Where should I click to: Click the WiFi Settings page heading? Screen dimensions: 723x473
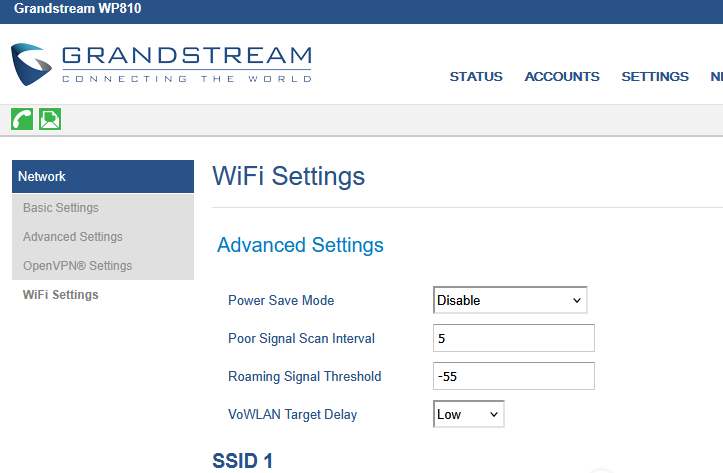point(289,177)
